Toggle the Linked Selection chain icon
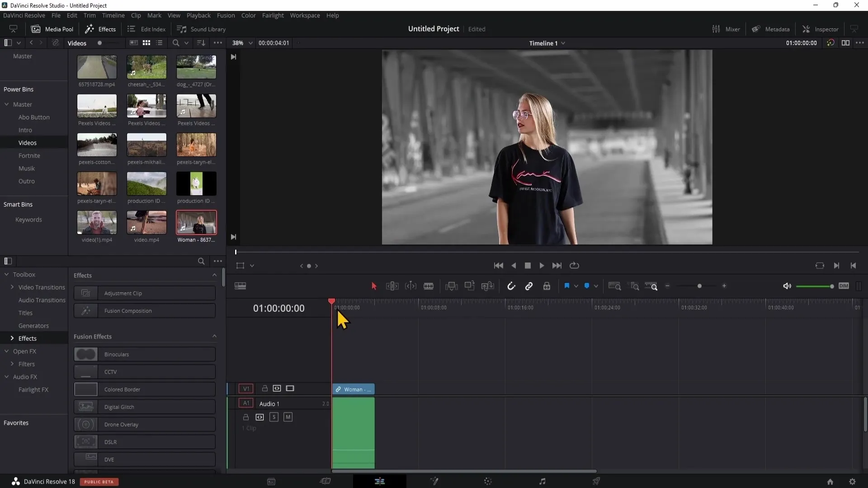The image size is (868, 488). (529, 286)
